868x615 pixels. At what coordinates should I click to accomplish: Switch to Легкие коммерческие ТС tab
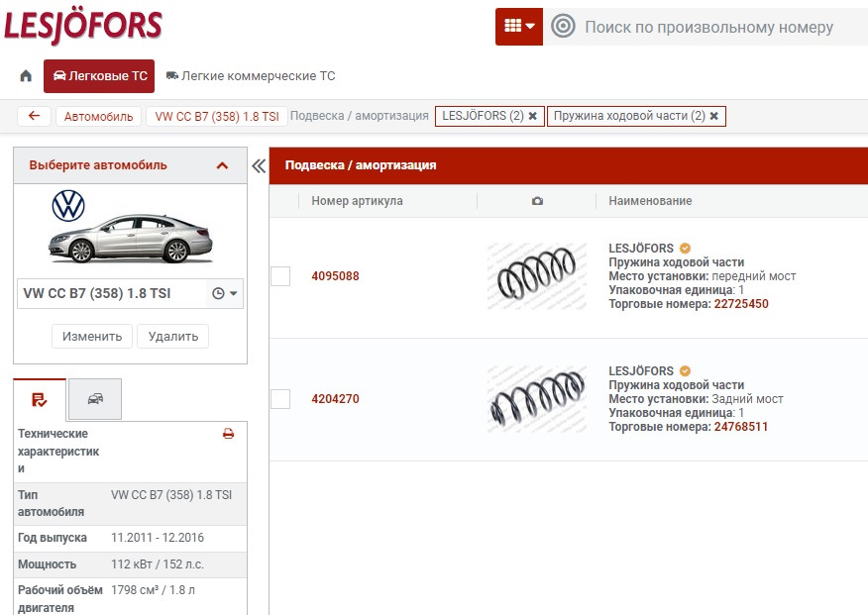pos(251,76)
